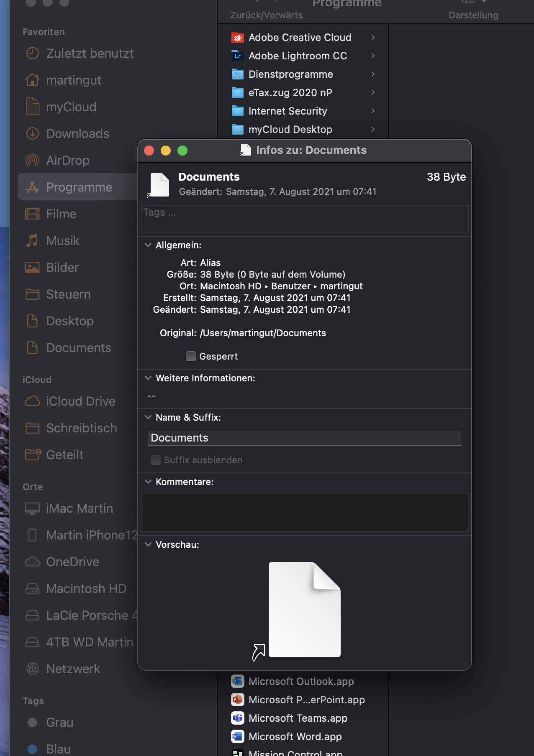Click the Microsoft Outlook.app icon
This screenshot has width=534, height=756.
click(x=238, y=681)
